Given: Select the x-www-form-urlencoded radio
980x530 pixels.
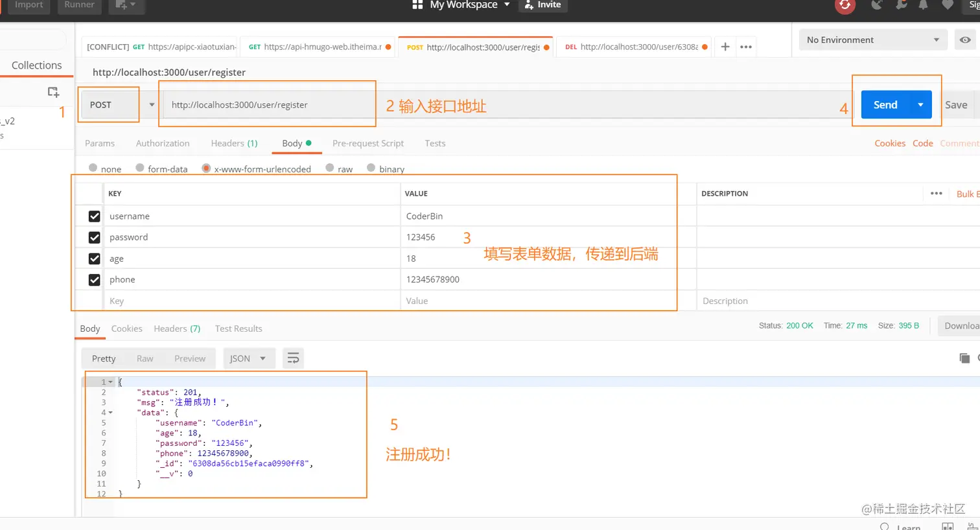Looking at the screenshot, I should point(206,168).
